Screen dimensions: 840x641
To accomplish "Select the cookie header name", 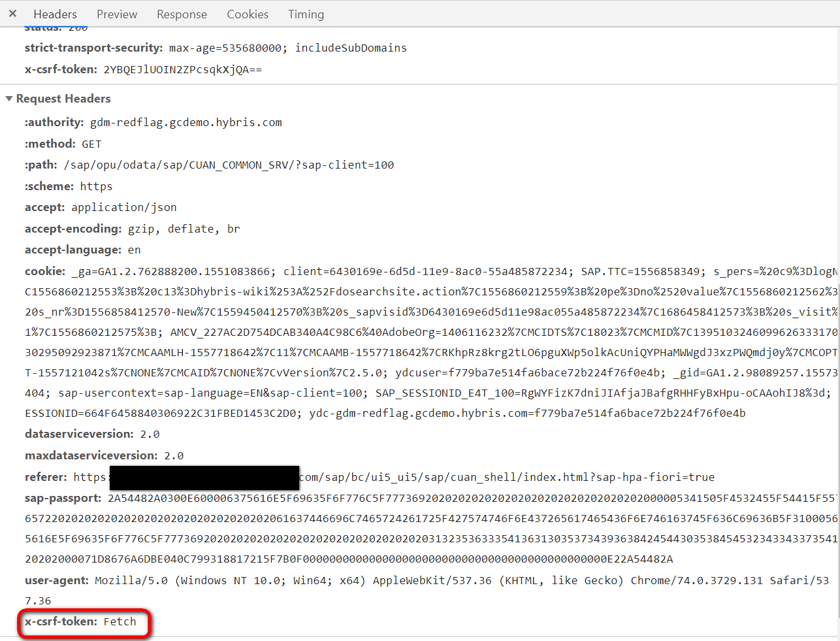I will click(x=45, y=271).
